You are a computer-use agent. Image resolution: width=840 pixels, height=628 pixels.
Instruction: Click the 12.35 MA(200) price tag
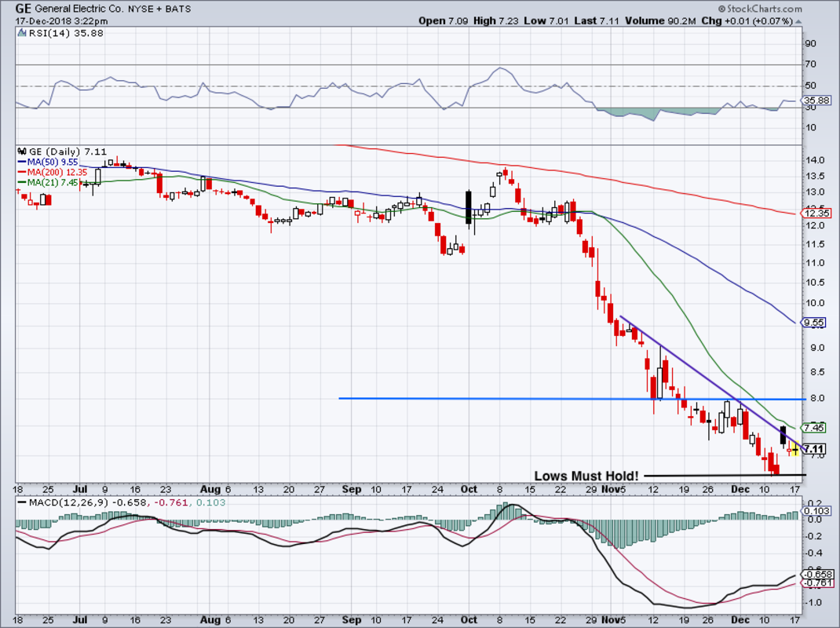814,213
